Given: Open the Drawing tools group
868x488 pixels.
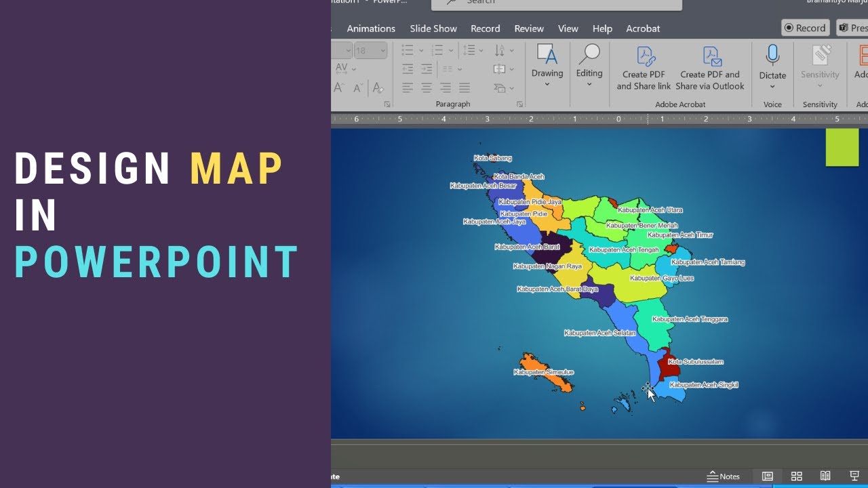Looking at the screenshot, I should point(547,65).
